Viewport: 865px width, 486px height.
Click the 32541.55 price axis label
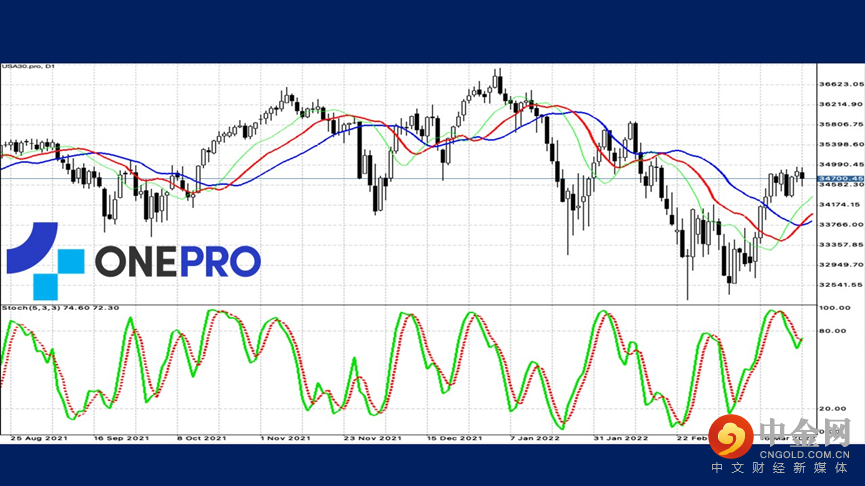[841, 285]
